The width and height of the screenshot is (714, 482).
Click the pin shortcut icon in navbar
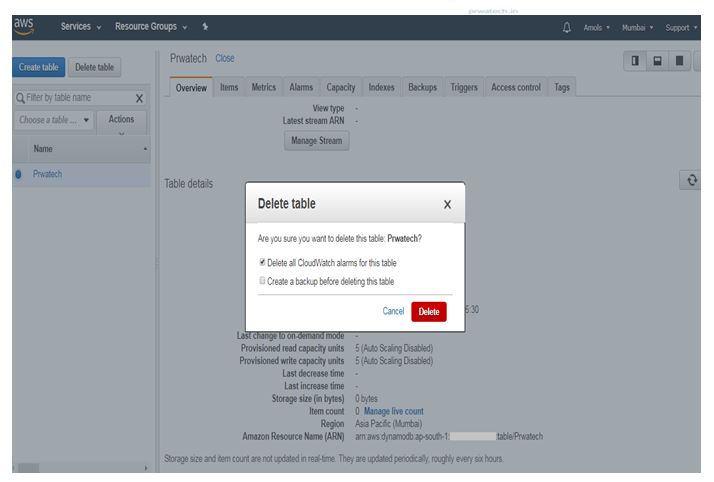(x=205, y=27)
